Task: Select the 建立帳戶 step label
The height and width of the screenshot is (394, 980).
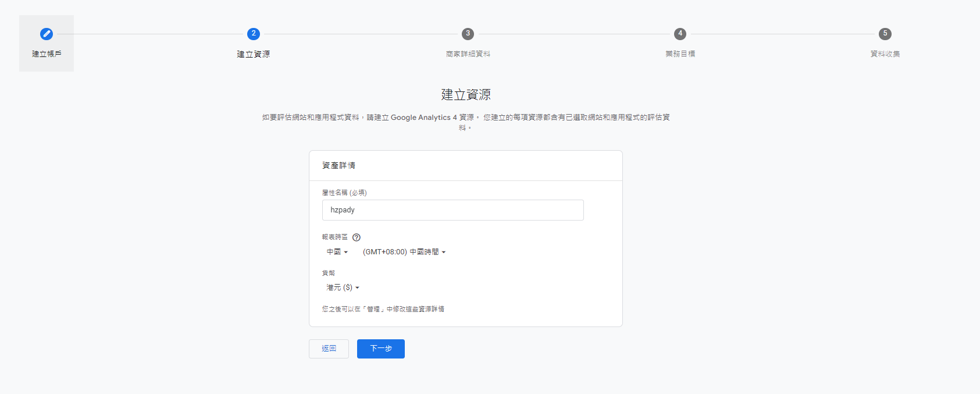Action: click(47, 54)
